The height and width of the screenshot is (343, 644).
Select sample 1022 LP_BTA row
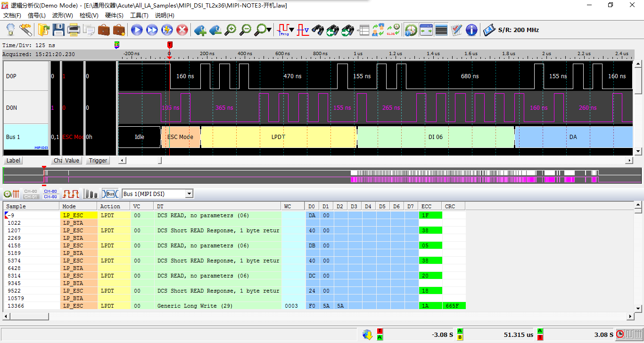[x=234, y=223]
